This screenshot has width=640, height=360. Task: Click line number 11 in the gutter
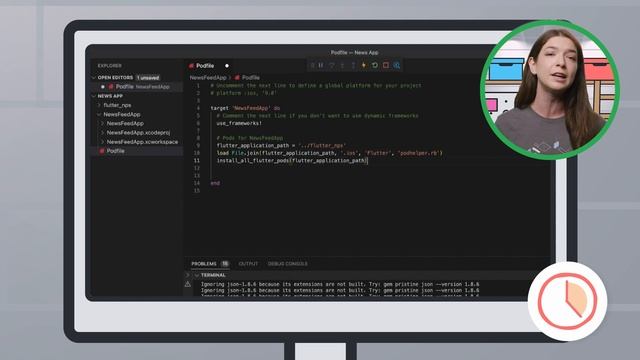pos(197,160)
